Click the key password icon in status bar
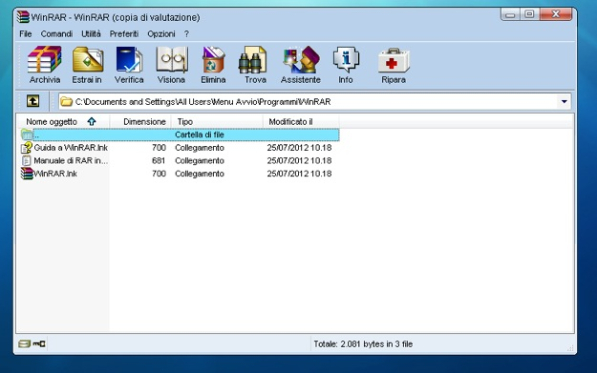The width and height of the screenshot is (597, 373). [39, 344]
